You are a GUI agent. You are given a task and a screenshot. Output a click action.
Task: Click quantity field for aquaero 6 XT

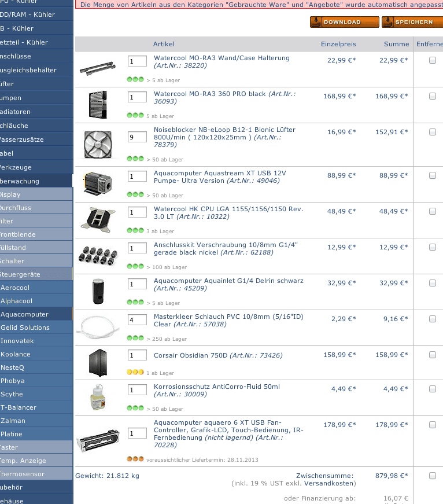137,433
